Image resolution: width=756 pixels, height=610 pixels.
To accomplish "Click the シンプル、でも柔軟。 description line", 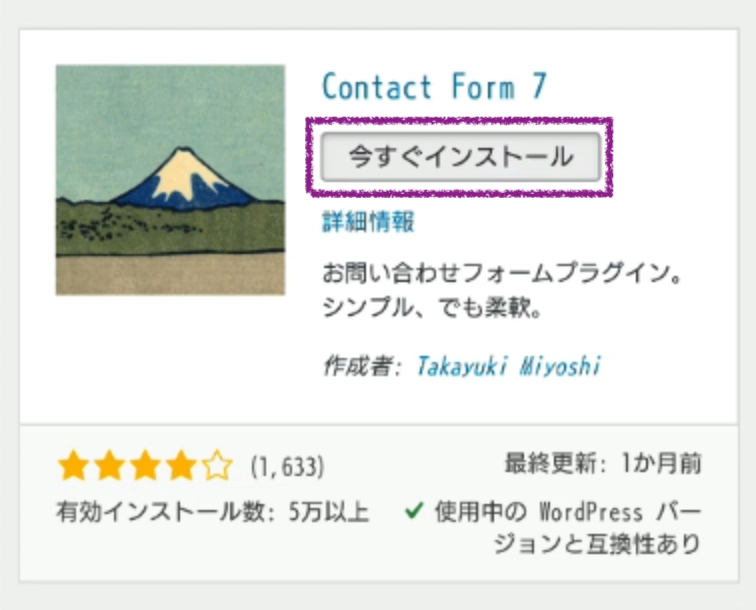I will pos(432,309).
